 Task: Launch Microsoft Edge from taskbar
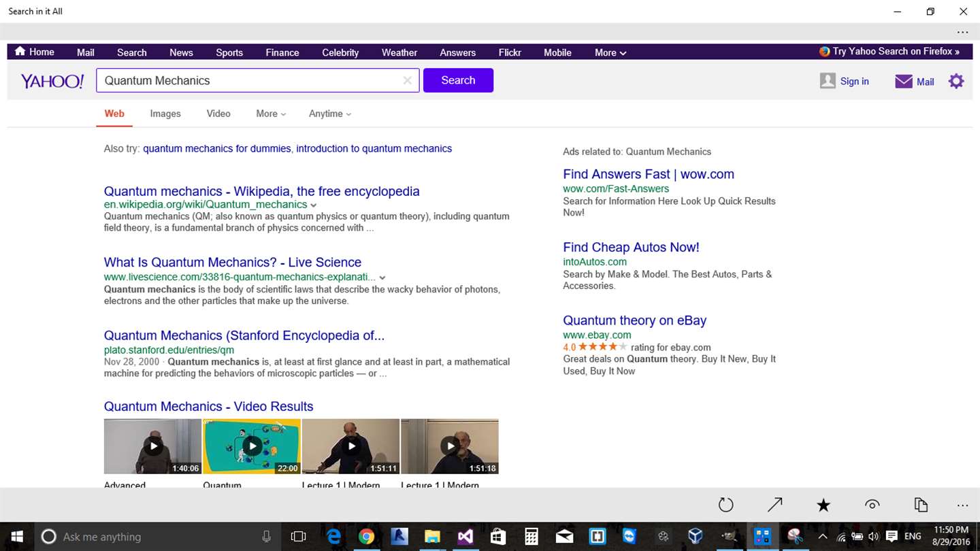333,537
